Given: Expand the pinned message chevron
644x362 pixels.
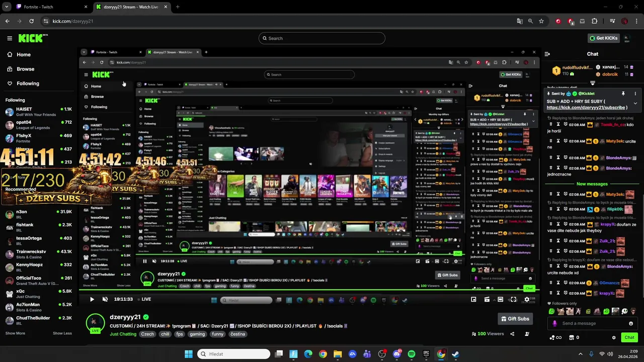Looking at the screenshot, I should tap(635, 103).
